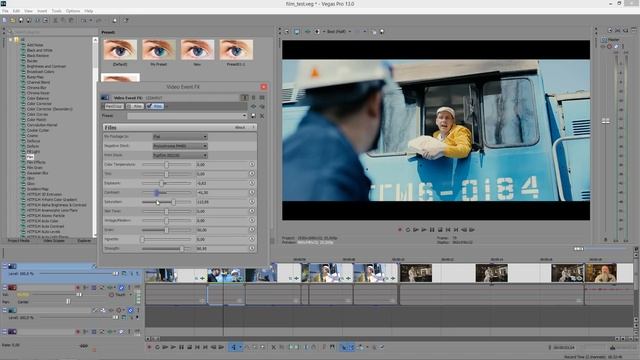Click the Strength slider handle
Viewport: 640px width, 360px height.
point(182,249)
